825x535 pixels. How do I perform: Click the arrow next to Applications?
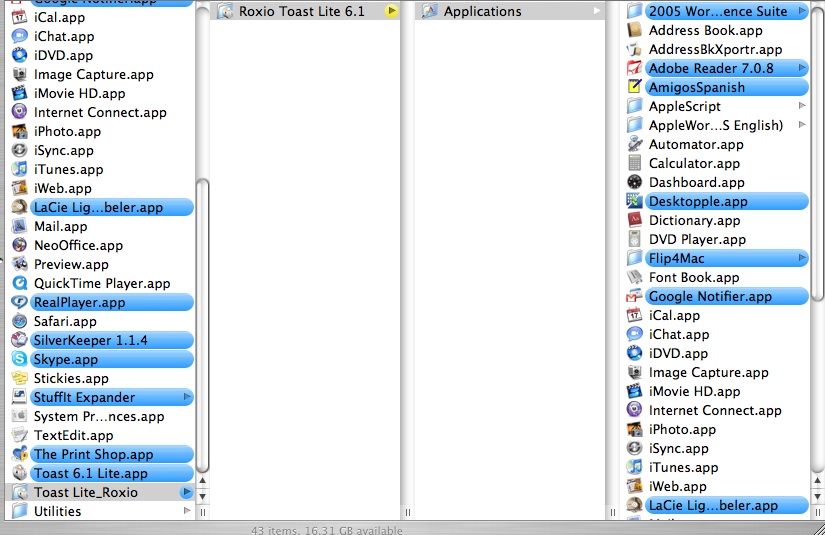pyautogui.click(x=597, y=11)
